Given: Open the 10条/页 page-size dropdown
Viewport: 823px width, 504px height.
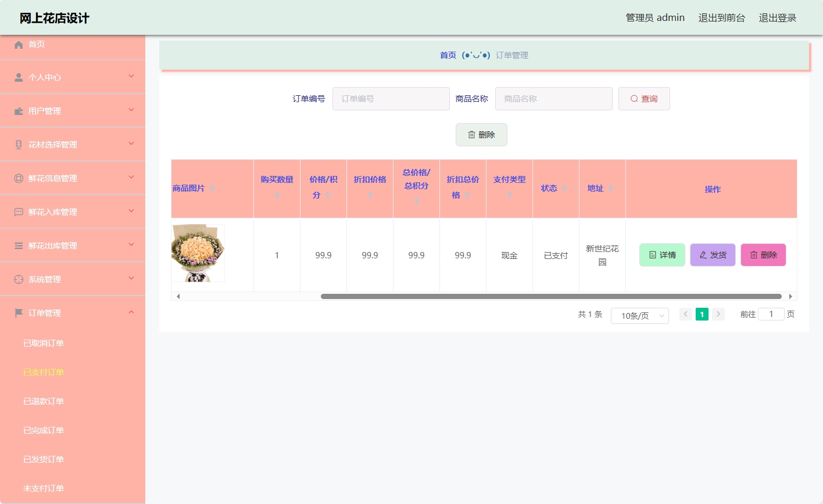Looking at the screenshot, I should click(x=639, y=315).
